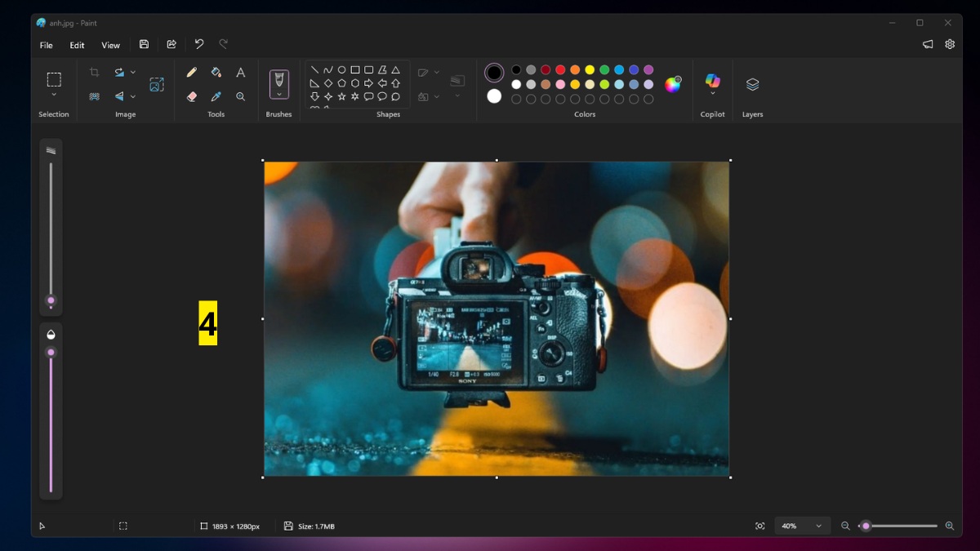The height and width of the screenshot is (551, 980).
Task: Open the Rotate options dropdown
Action: [133, 72]
